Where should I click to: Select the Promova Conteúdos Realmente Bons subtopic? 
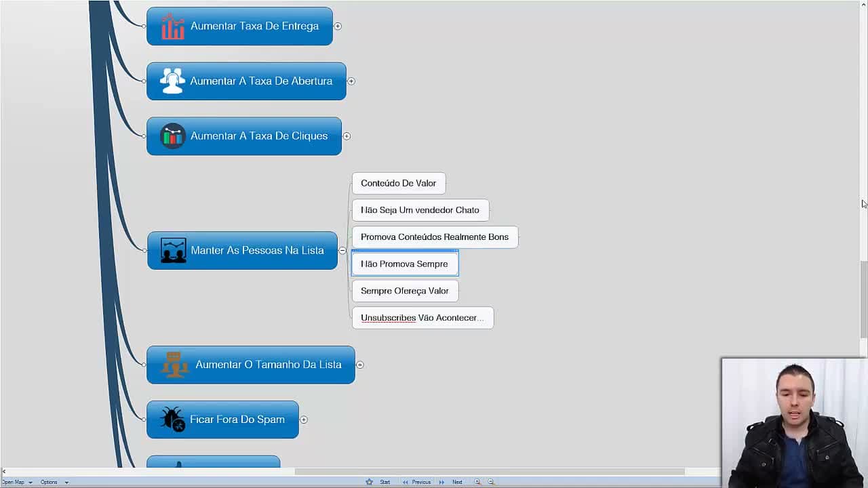pyautogui.click(x=435, y=237)
